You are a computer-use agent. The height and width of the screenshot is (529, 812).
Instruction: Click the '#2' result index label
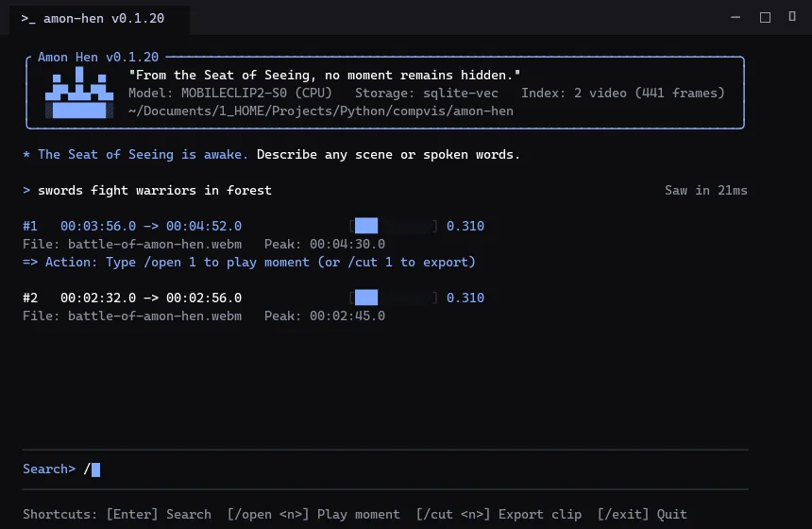(30, 298)
